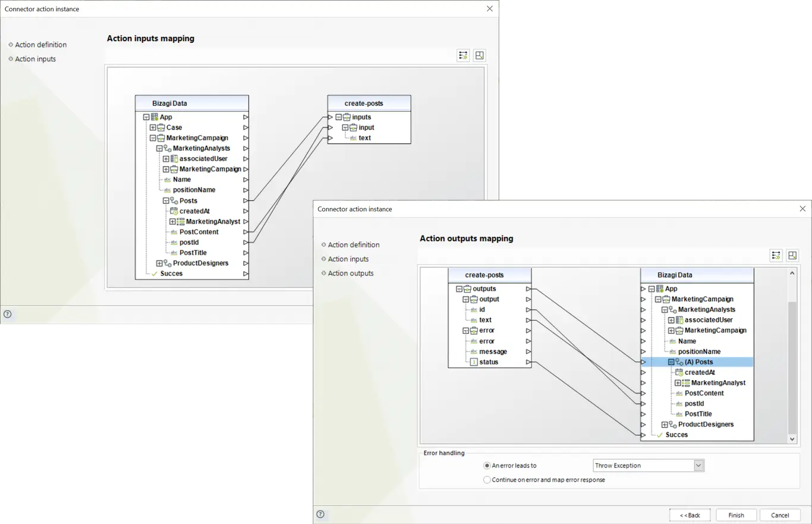
Task: Select the 'An error leads to' radio button
Action: (487, 466)
